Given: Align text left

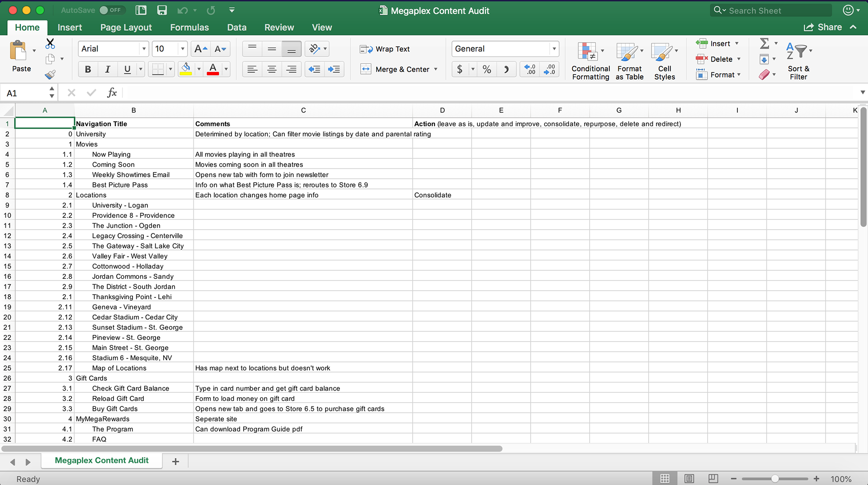Looking at the screenshot, I should [252, 69].
